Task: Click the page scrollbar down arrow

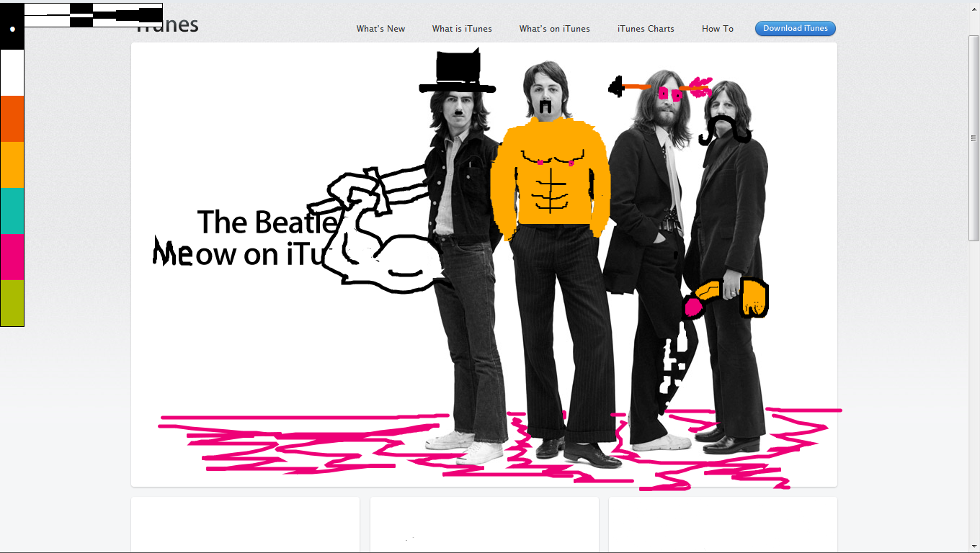Action: 974,547
